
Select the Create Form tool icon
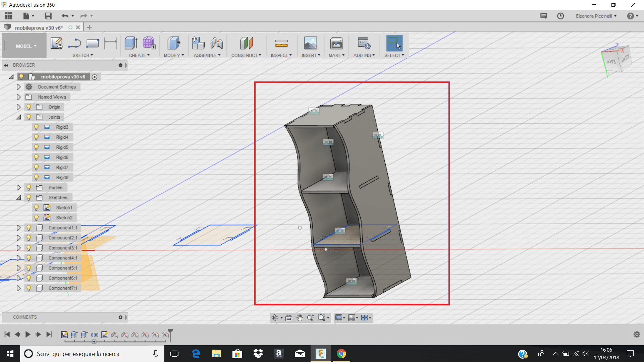(x=149, y=43)
